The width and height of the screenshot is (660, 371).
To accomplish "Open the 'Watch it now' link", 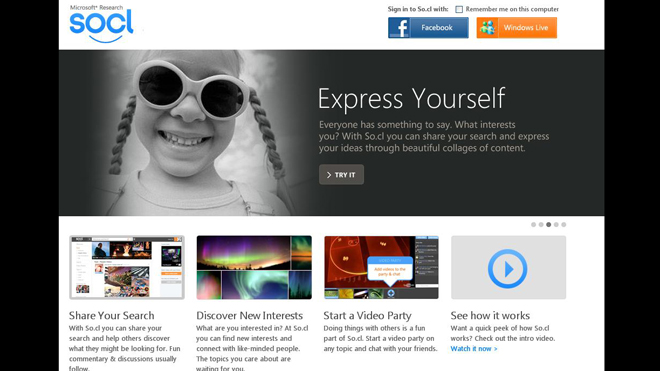I will click(x=474, y=349).
